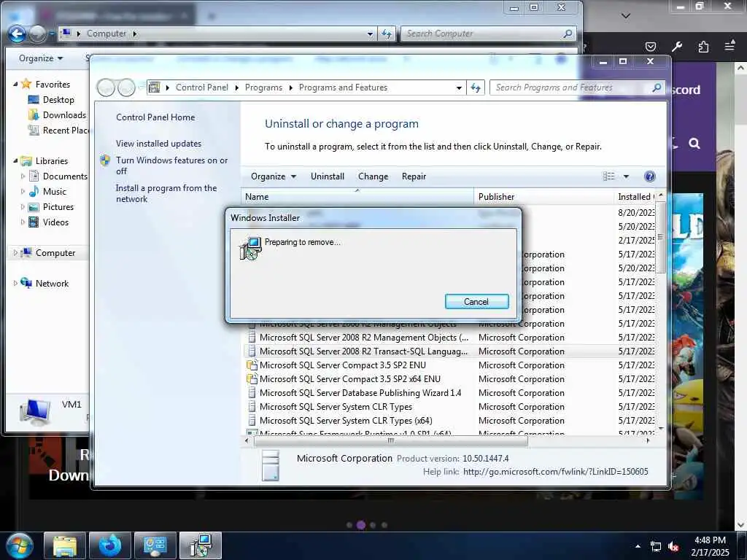
Task: Open the view options dropdown arrow
Action: [626, 176]
